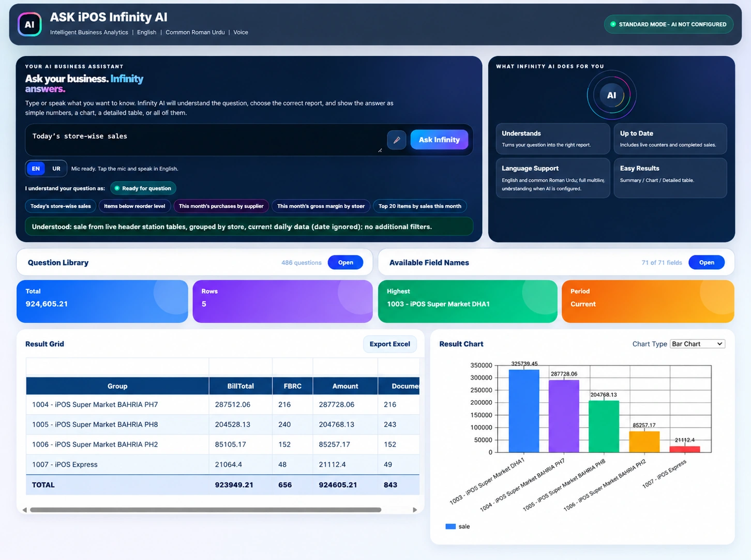Viewport: 751px width, 560px height.
Task: Click the Amount column header
Action: tap(345, 386)
